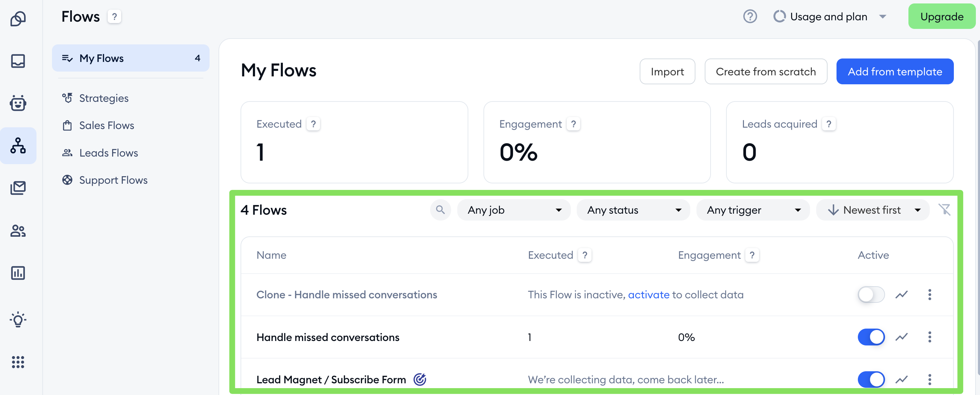The image size is (980, 395).
Task: Click help icon in Engagement column header
Action: tap(752, 255)
